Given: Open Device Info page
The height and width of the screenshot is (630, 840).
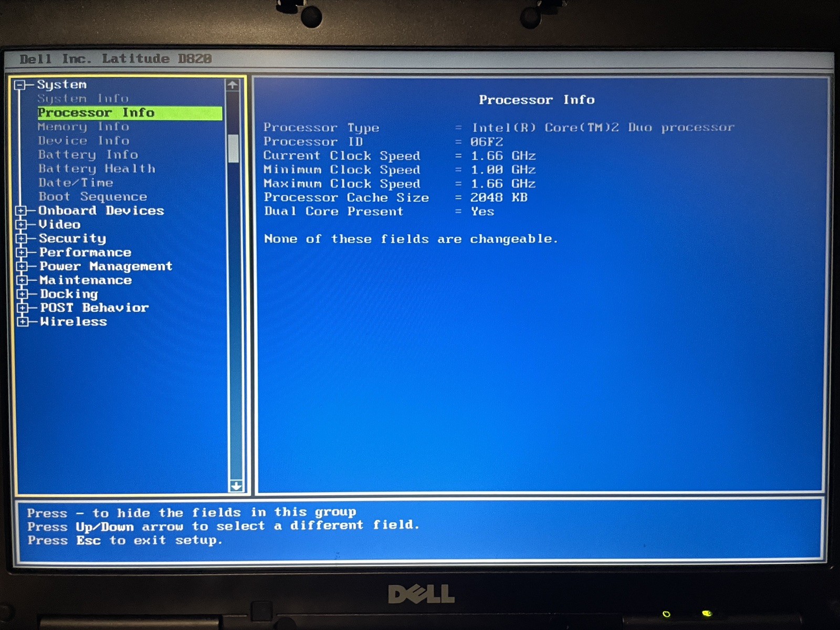Looking at the screenshot, I should 83,141.
